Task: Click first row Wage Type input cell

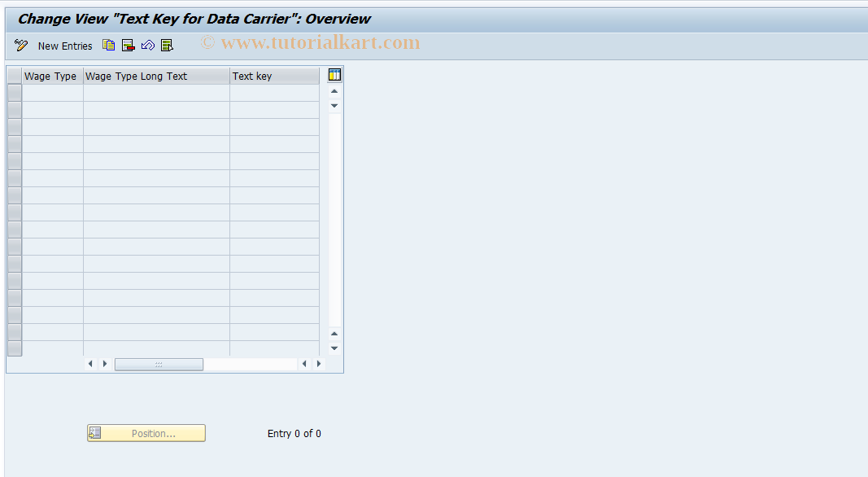Action: pos(53,93)
